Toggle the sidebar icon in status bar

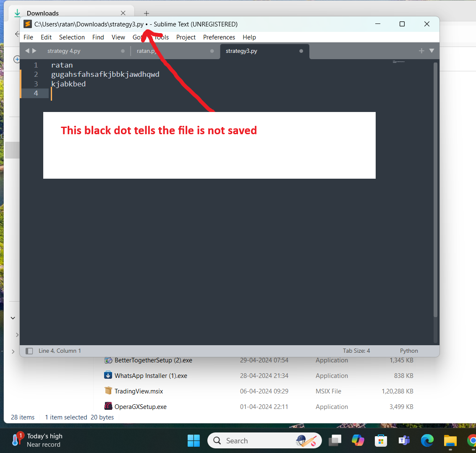point(29,351)
